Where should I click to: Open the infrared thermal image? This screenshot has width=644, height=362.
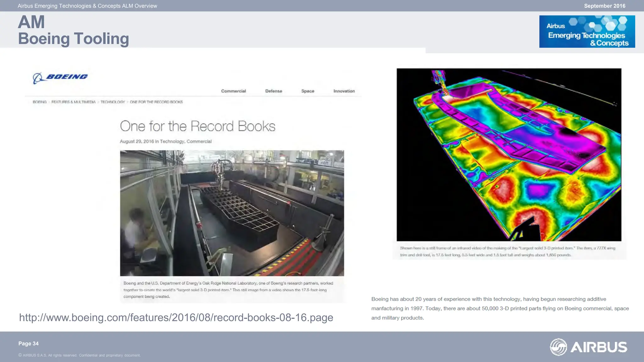pyautogui.click(x=509, y=155)
